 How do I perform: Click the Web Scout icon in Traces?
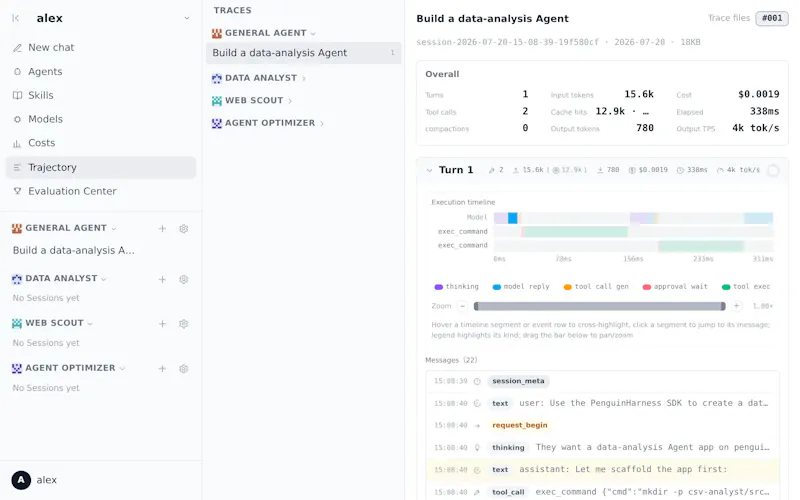tap(217, 101)
